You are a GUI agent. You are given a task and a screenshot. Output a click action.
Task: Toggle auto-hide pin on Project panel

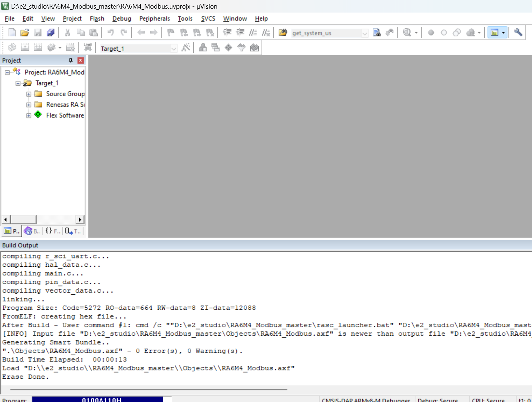pos(71,60)
